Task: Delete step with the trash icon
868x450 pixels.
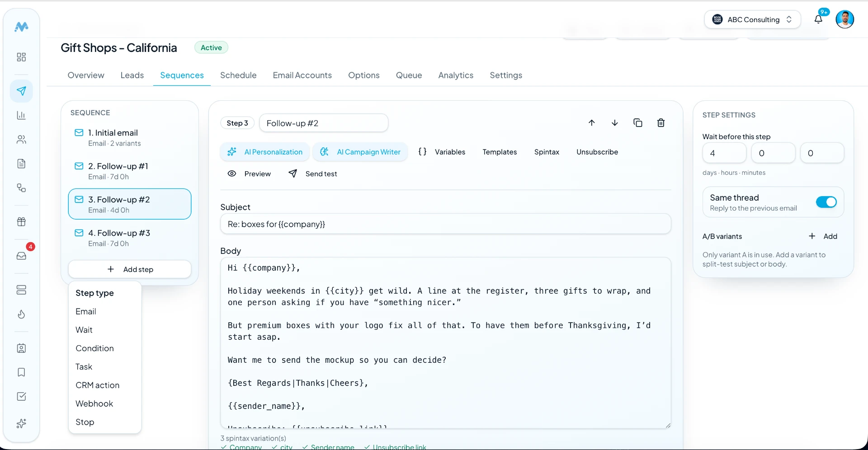Action: (x=661, y=123)
